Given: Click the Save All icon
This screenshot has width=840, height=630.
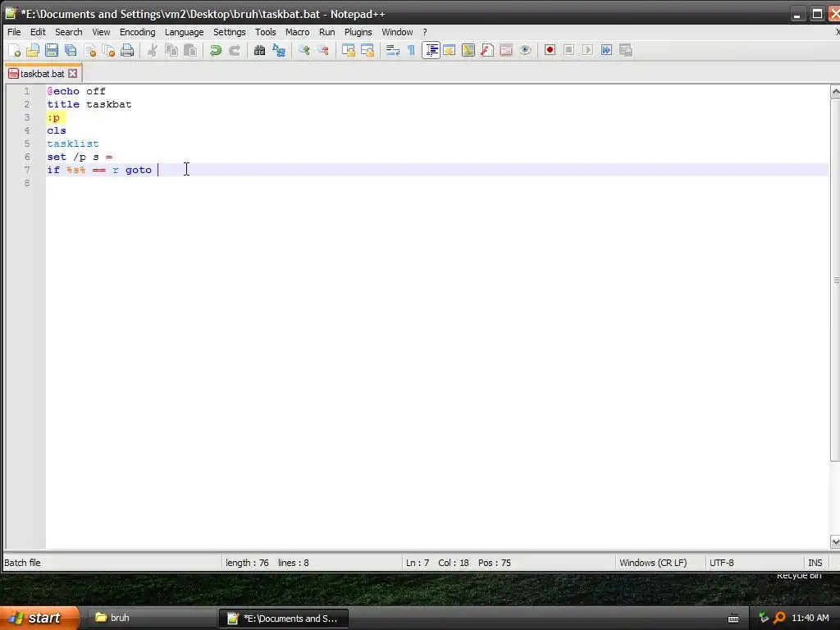Looking at the screenshot, I should tap(71, 50).
